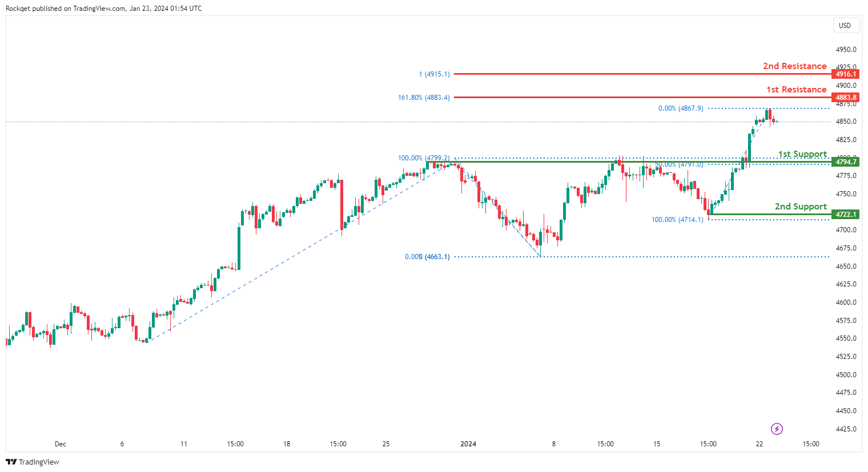Image resolution: width=868 pixels, height=472 pixels.
Task: Click the 0.00% (4867.9) retracement label
Action: tap(681, 108)
